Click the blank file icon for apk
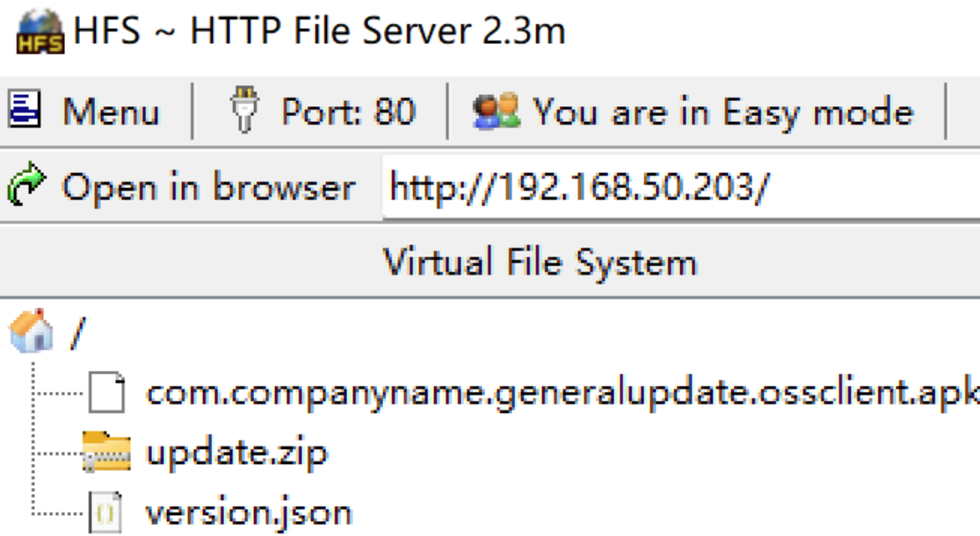This screenshot has height=536, width=980. [x=106, y=392]
